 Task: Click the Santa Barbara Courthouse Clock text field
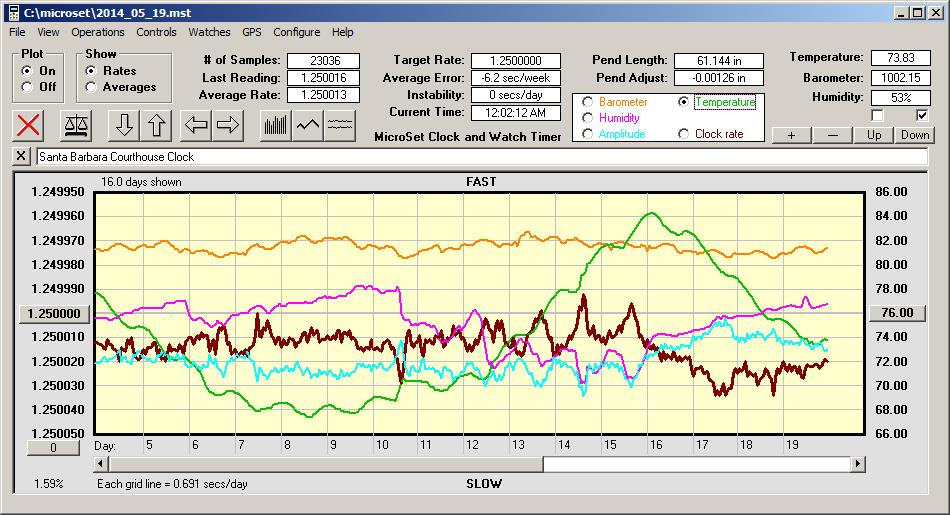480,157
